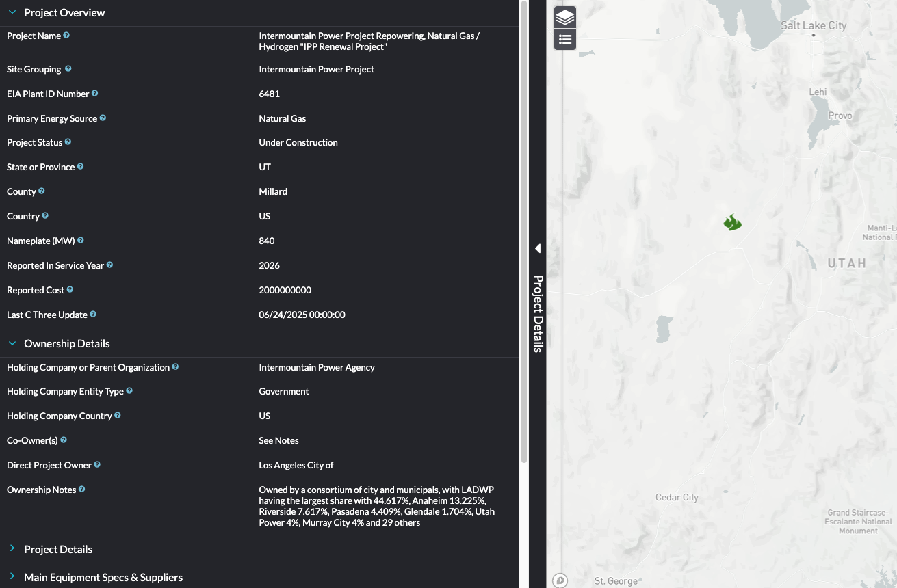Open the Reported Cost tooltip icon
897x588 pixels.
(x=70, y=289)
